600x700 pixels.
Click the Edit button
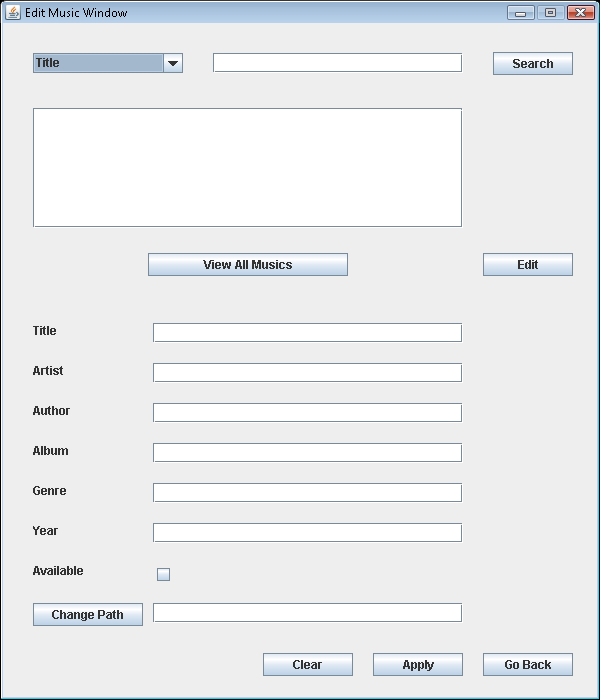(x=528, y=265)
